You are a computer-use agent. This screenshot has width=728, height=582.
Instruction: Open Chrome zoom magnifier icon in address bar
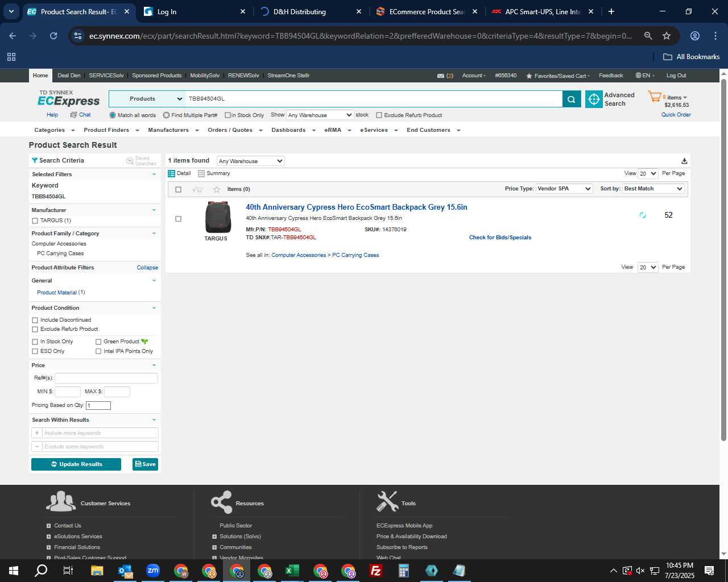(648, 36)
